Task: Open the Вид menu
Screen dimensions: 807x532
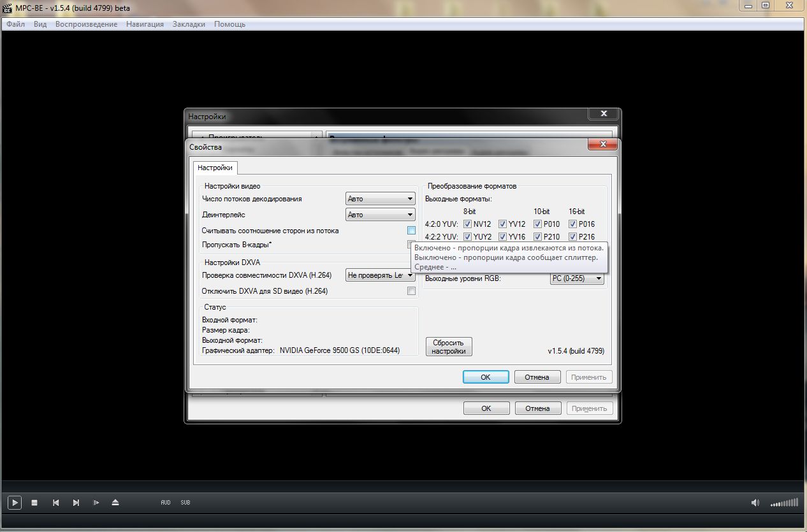Action: [40, 24]
